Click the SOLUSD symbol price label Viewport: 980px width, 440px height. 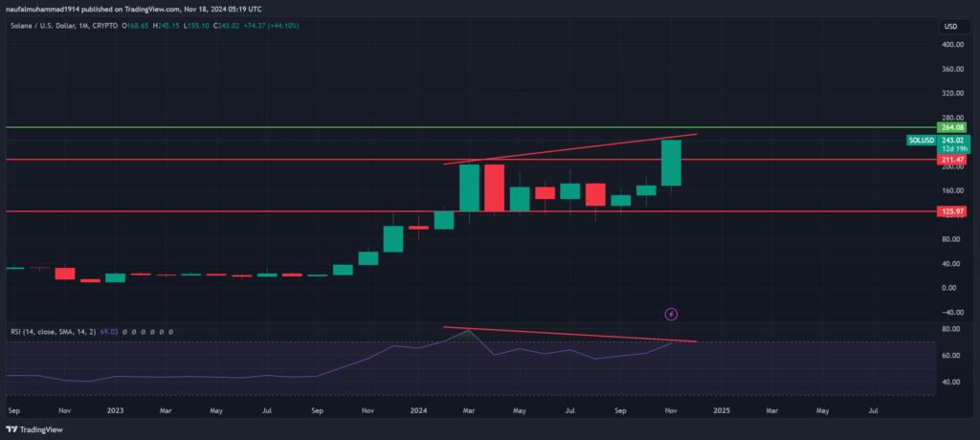[x=921, y=140]
